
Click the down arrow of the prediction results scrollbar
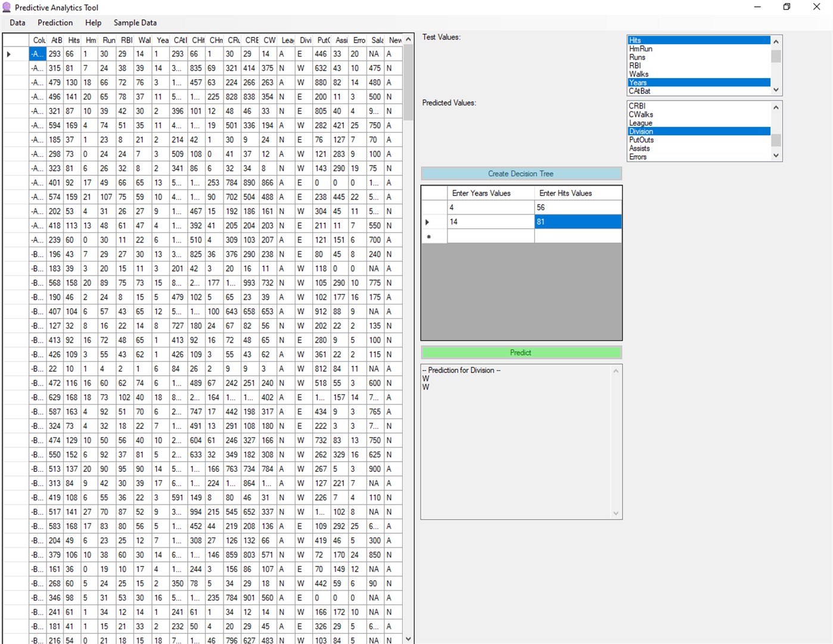coord(616,513)
